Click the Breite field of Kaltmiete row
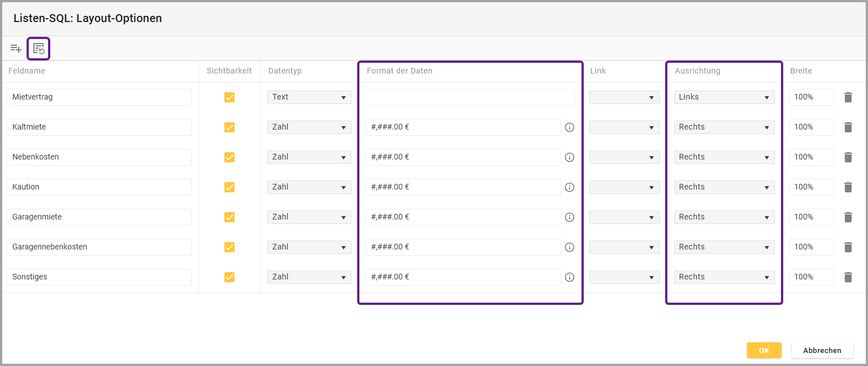 pyautogui.click(x=811, y=127)
